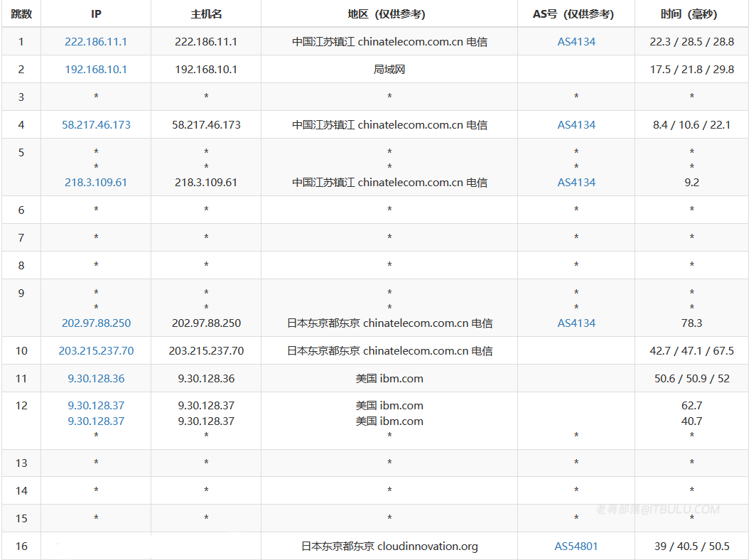The image size is (756, 560).
Task: Select time value 9.2
Action: [x=691, y=183]
